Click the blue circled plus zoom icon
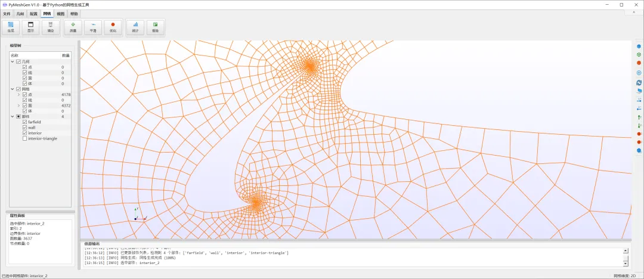Screen dimensions: 644x279 [x=639, y=73]
